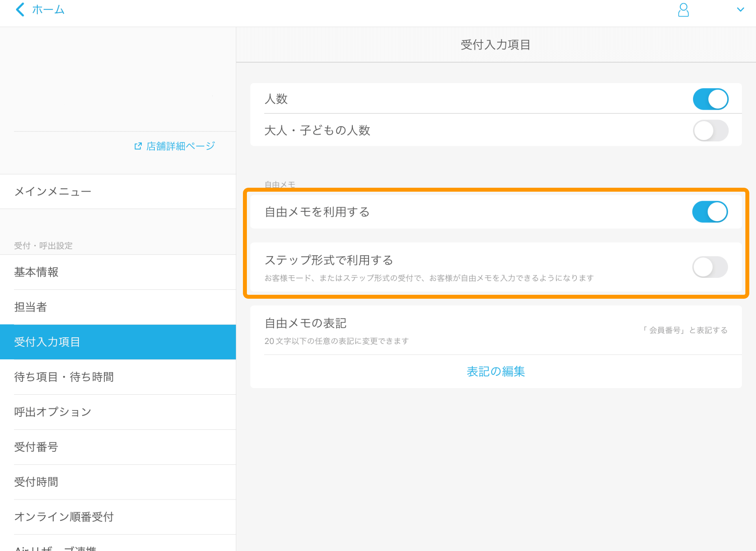The image size is (756, 551).
Task: Open オンライン順番受付 settings
Action: point(63,517)
